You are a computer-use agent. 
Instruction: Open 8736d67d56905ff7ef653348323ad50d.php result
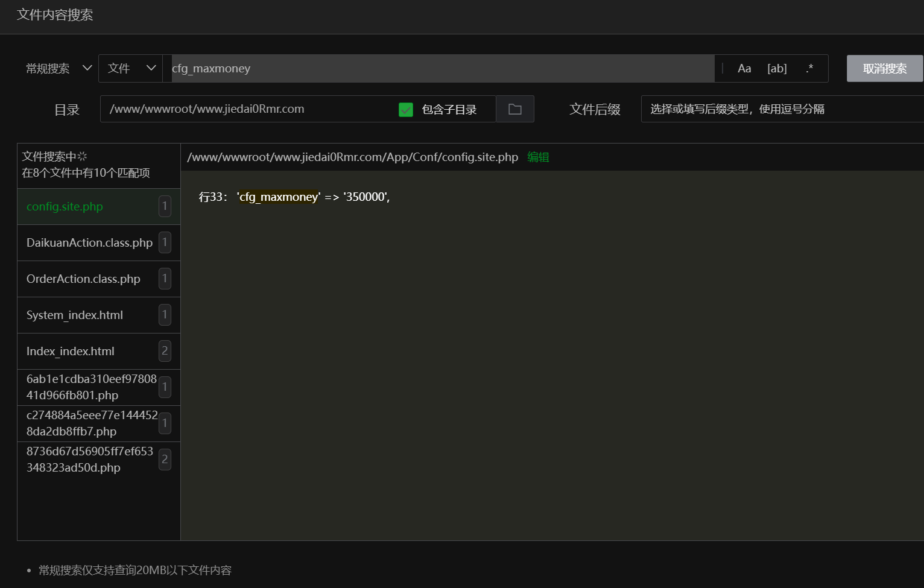click(89, 460)
